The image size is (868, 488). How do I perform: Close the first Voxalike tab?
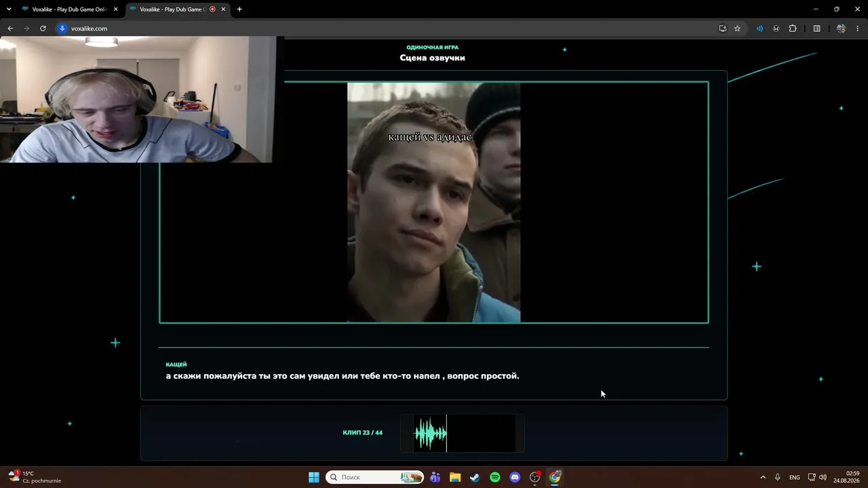coord(115,9)
